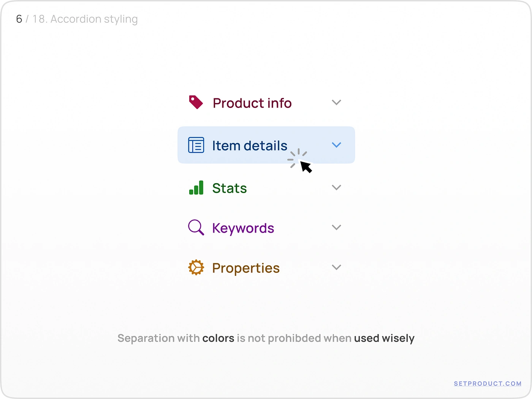Select the Stats accordion label
This screenshot has height=399, width=532.
click(x=230, y=188)
